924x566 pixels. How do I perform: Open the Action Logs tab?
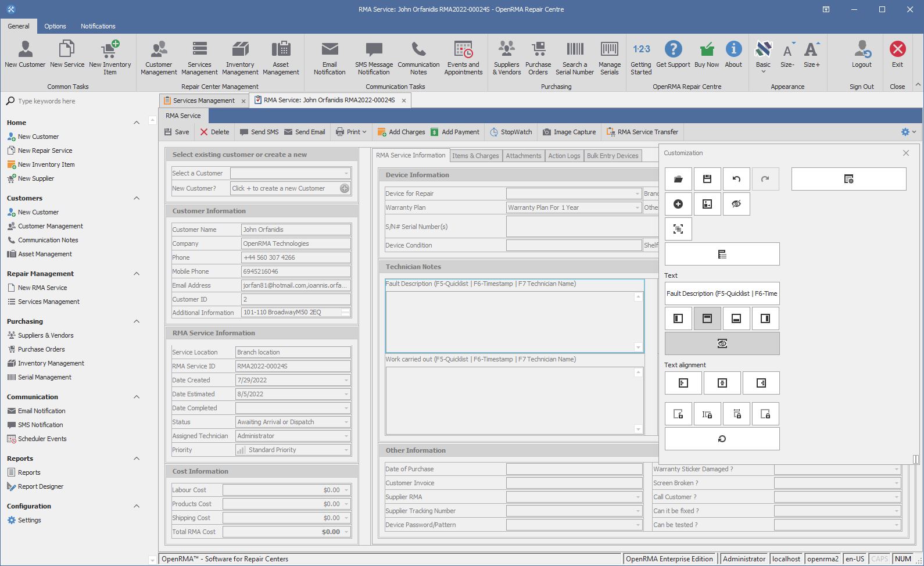564,156
